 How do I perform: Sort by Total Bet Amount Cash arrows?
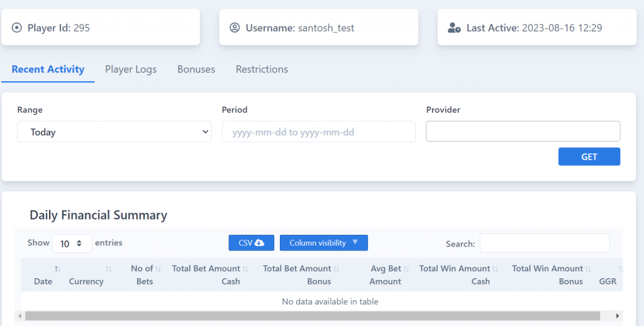tap(245, 269)
